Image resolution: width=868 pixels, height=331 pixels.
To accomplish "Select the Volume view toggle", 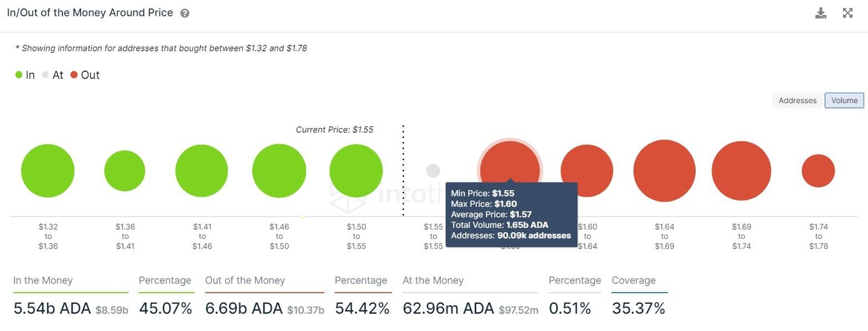I will tap(844, 101).
